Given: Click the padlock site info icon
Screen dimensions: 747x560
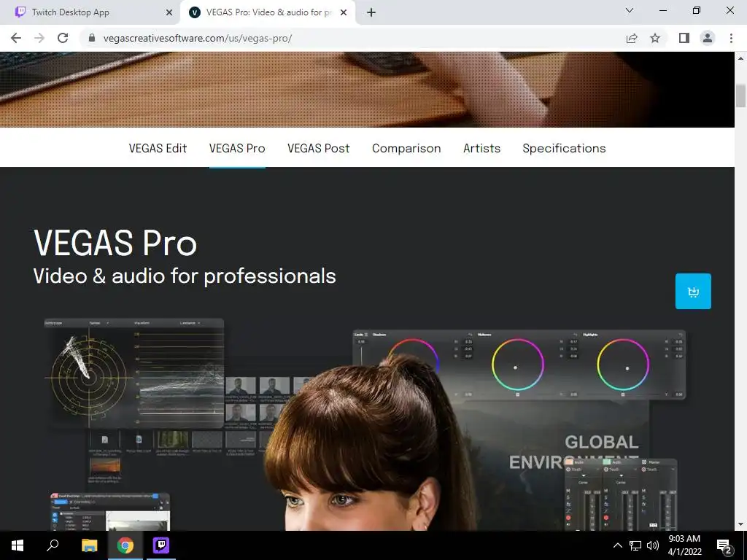Looking at the screenshot, I should click(x=92, y=38).
